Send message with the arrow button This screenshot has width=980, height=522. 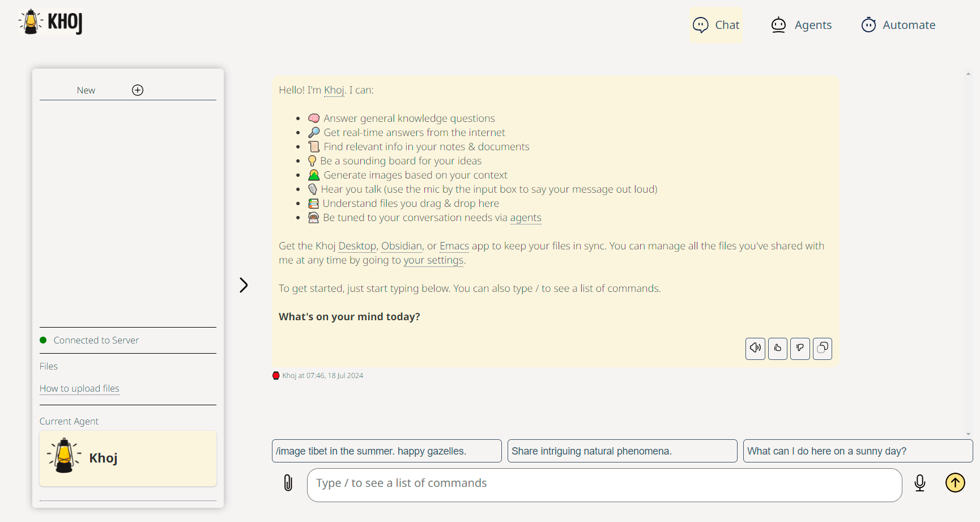point(955,483)
